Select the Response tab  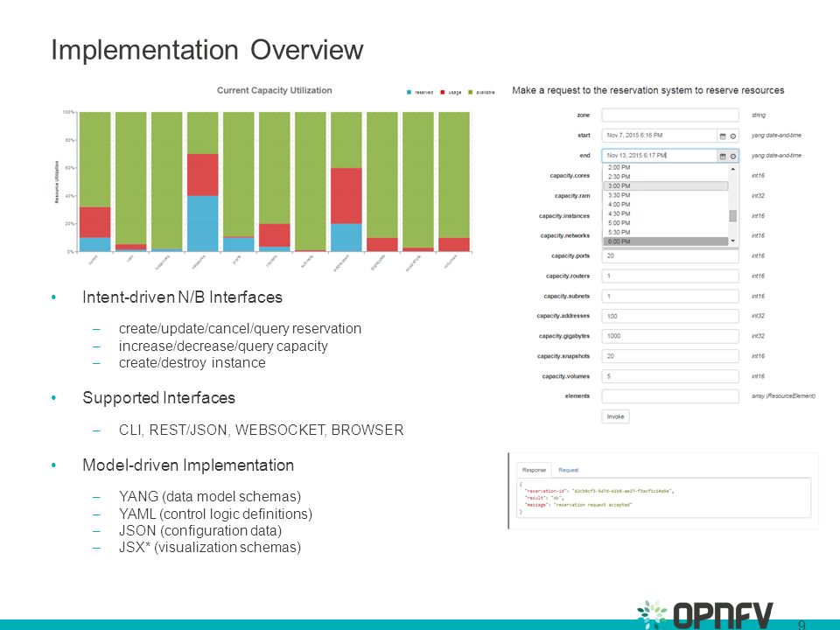pos(534,470)
